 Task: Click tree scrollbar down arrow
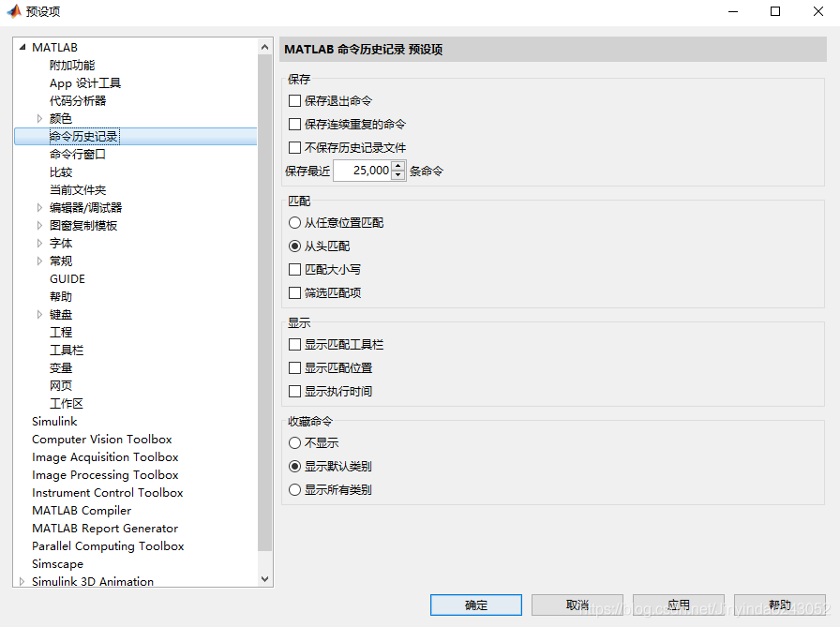(264, 579)
